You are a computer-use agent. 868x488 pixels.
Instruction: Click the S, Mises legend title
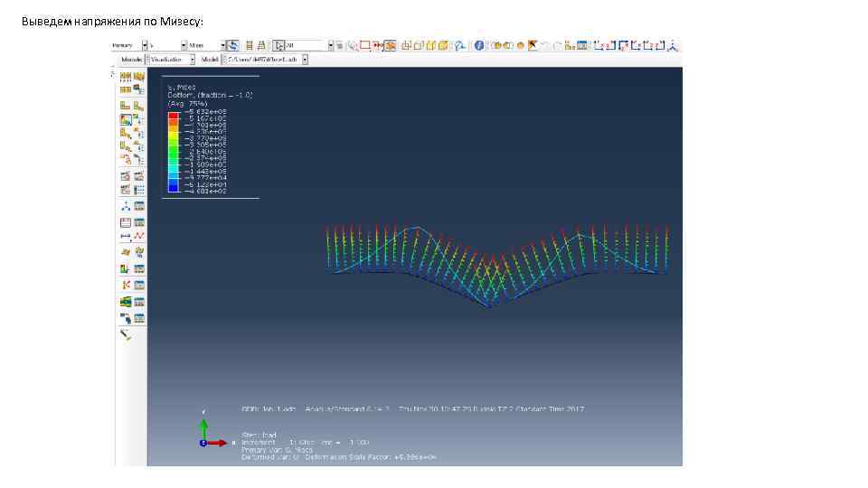182,88
